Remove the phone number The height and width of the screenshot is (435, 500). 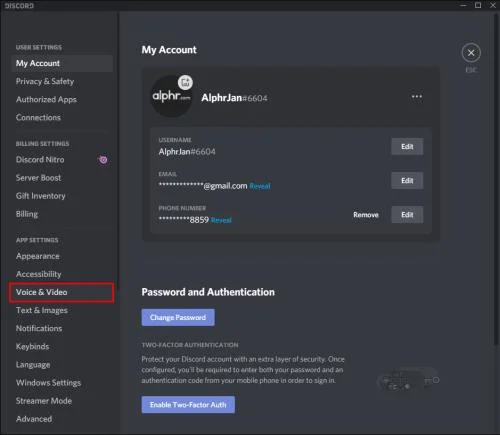point(366,215)
